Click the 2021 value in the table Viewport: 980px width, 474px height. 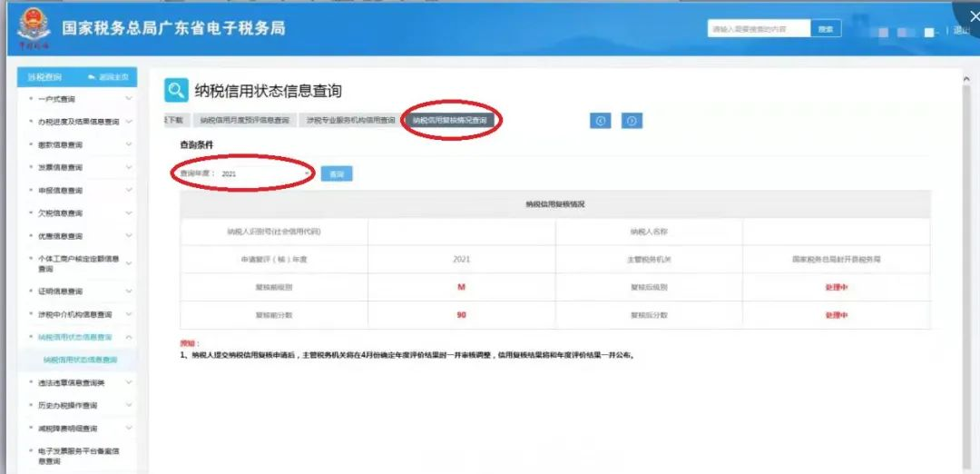(x=461, y=259)
